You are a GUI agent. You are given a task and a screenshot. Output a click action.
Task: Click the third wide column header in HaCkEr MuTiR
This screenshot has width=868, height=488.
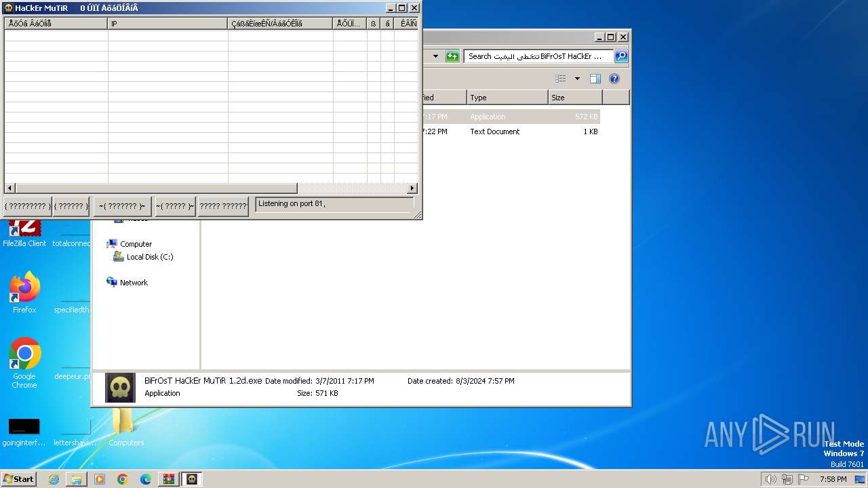tap(281, 24)
